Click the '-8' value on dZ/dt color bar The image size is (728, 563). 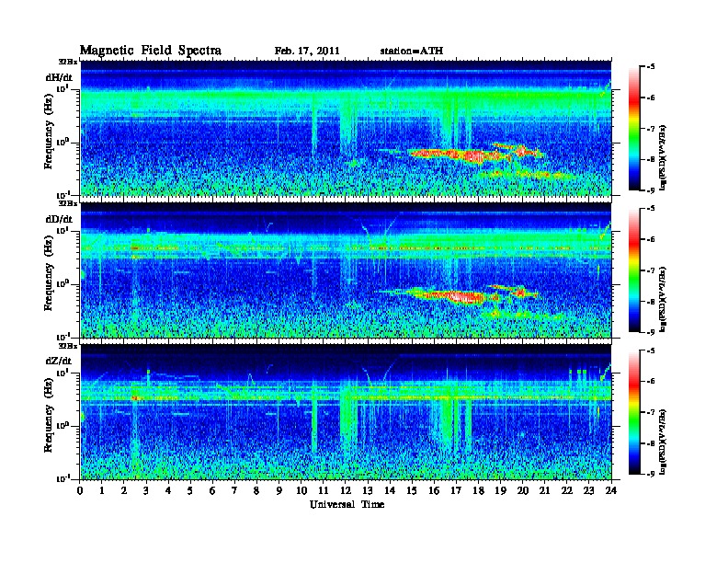click(651, 443)
